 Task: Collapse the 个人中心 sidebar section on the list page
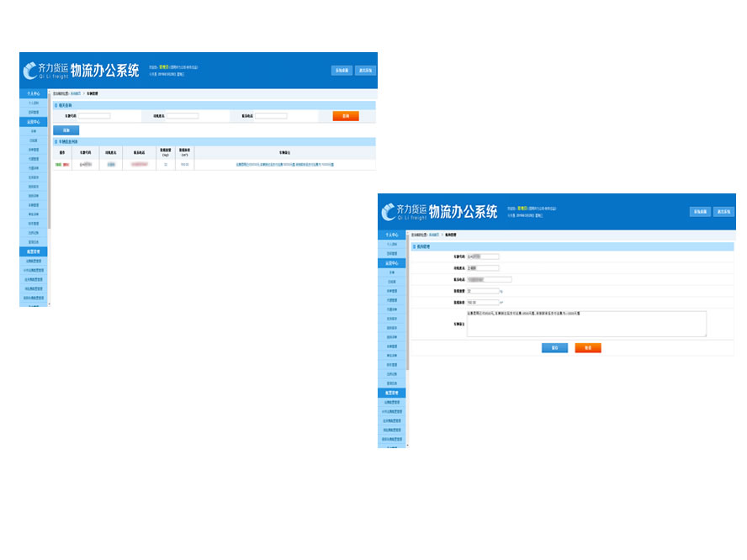point(34,94)
